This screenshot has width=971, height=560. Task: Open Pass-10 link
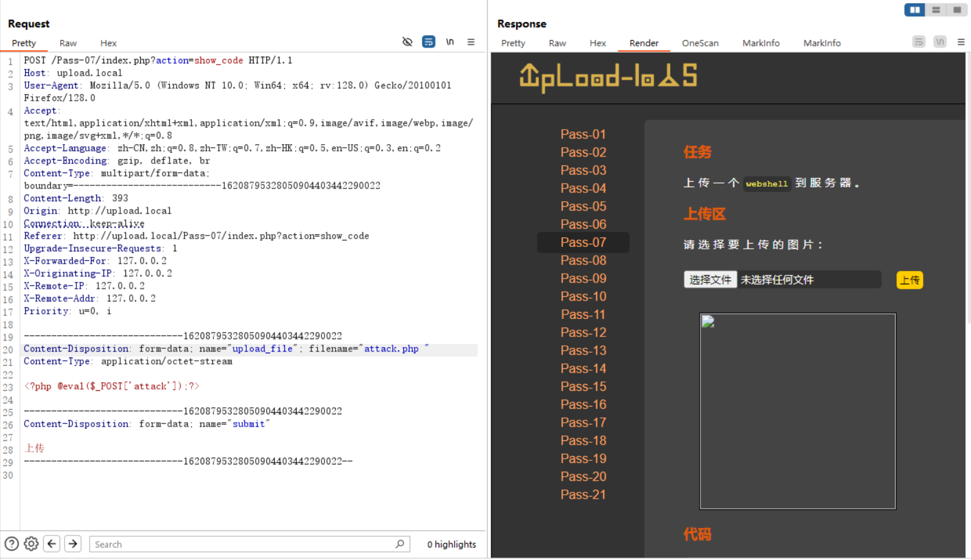(583, 296)
